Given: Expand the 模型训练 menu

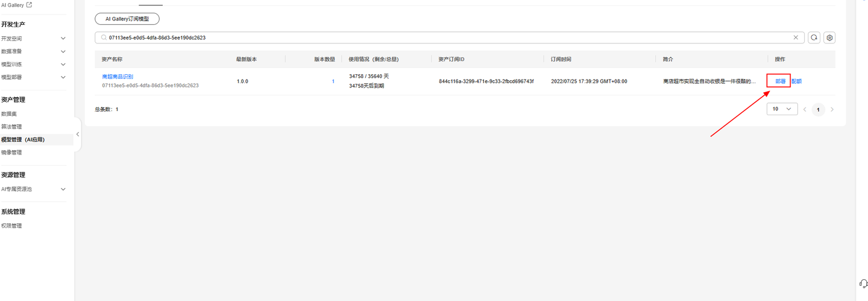Looking at the screenshot, I should (x=63, y=65).
